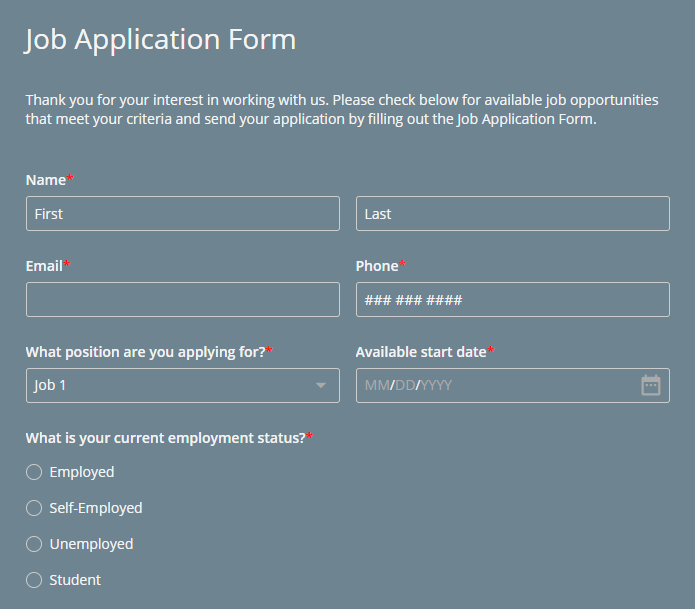Click the MM month segment of date
695x609 pixels.
376,385
